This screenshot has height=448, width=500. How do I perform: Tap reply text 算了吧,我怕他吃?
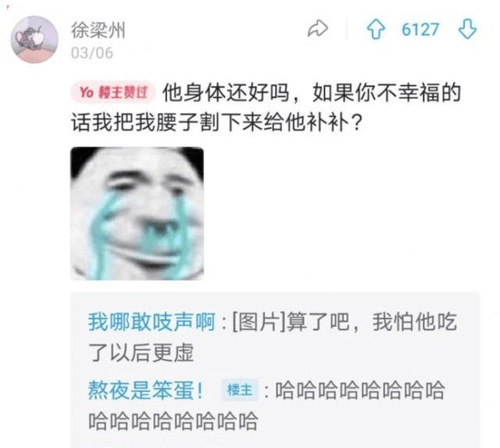(372, 322)
